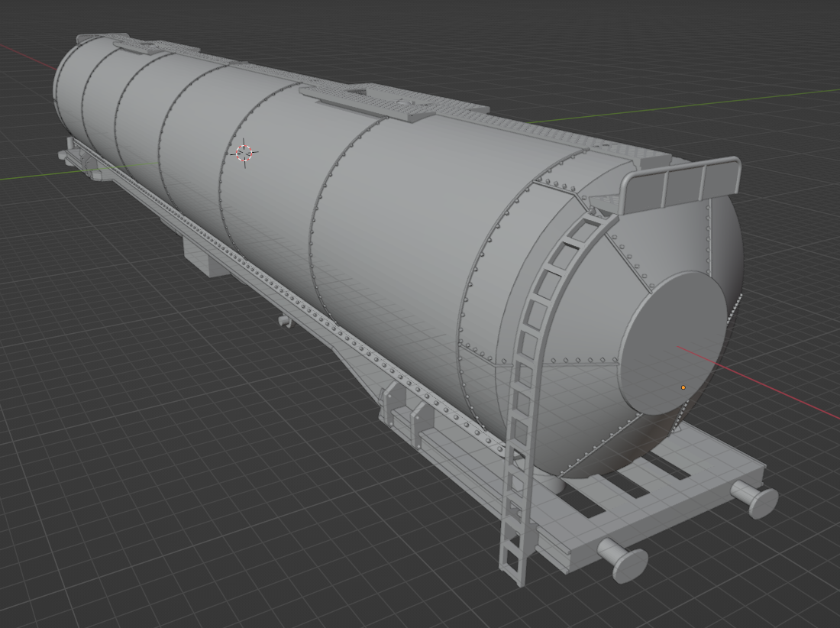Select the box hanging under the wagon frame
This screenshot has height=628, width=840.
click(205, 256)
